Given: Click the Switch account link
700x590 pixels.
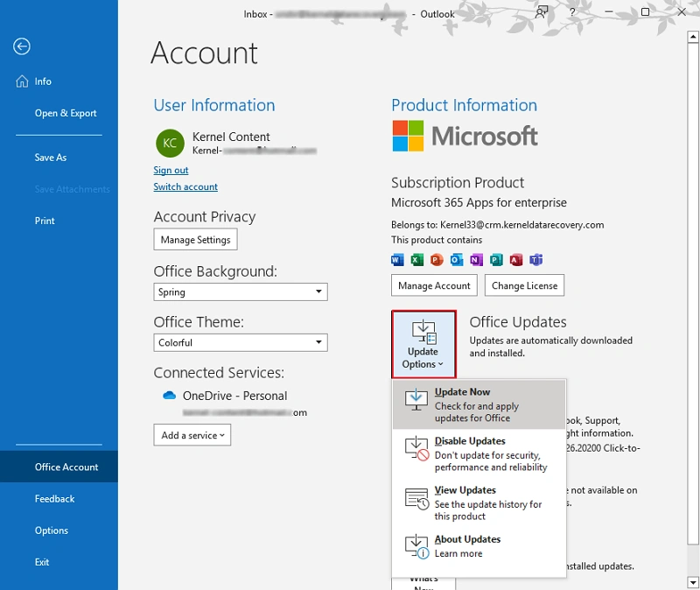Looking at the screenshot, I should (x=185, y=186).
